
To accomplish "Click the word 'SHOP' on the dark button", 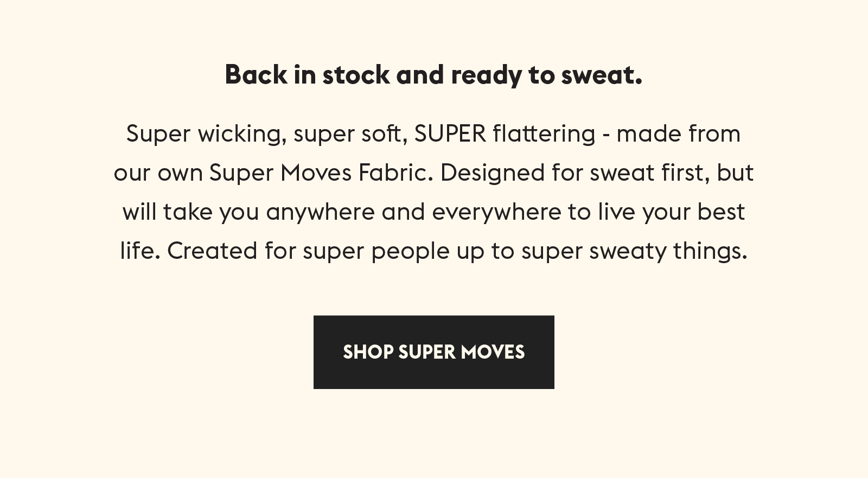I will click(x=368, y=352).
